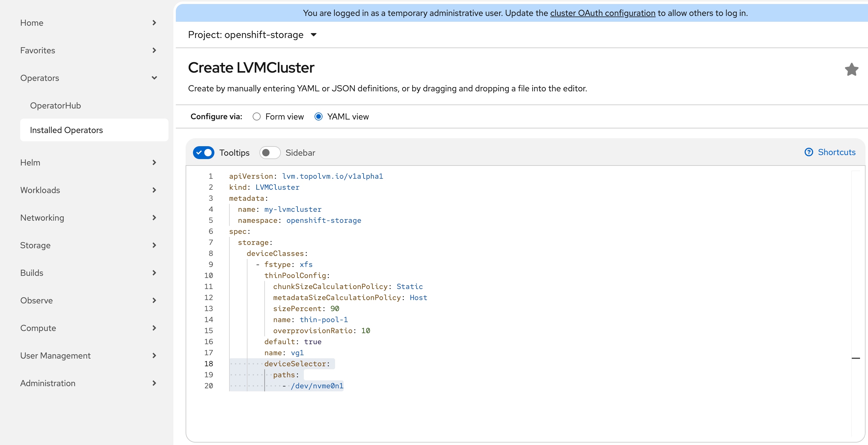Click the metadataSizeCalculationPolicy Host value
This screenshot has height=445, width=868.
[x=418, y=298]
